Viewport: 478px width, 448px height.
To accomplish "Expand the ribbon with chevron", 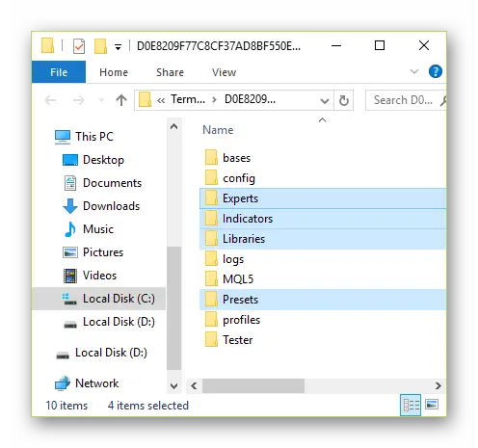I will coord(414,71).
